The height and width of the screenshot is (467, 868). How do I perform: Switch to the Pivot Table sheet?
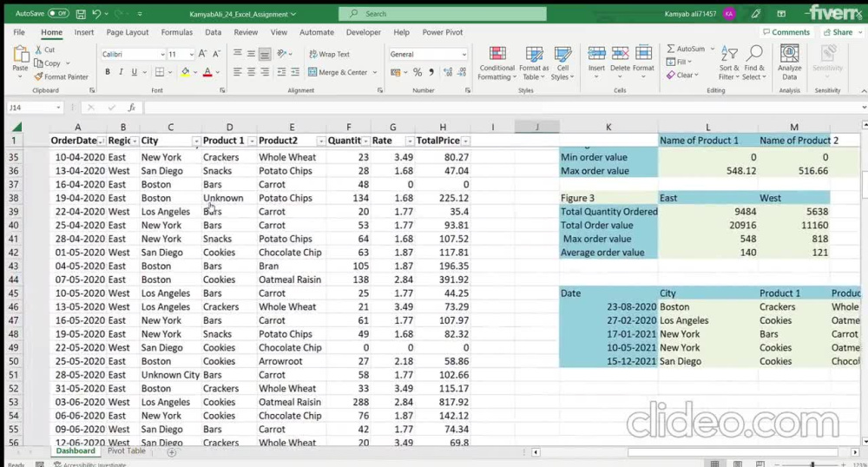pyautogui.click(x=126, y=451)
